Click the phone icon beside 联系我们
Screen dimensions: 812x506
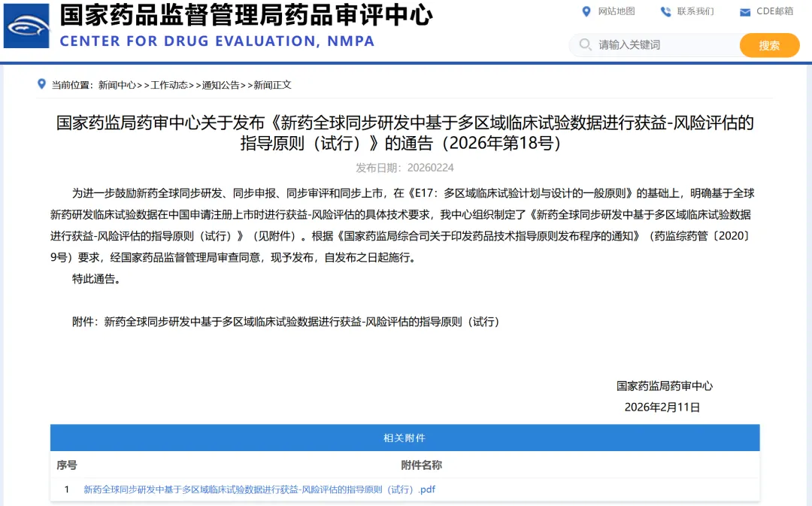[x=665, y=11]
